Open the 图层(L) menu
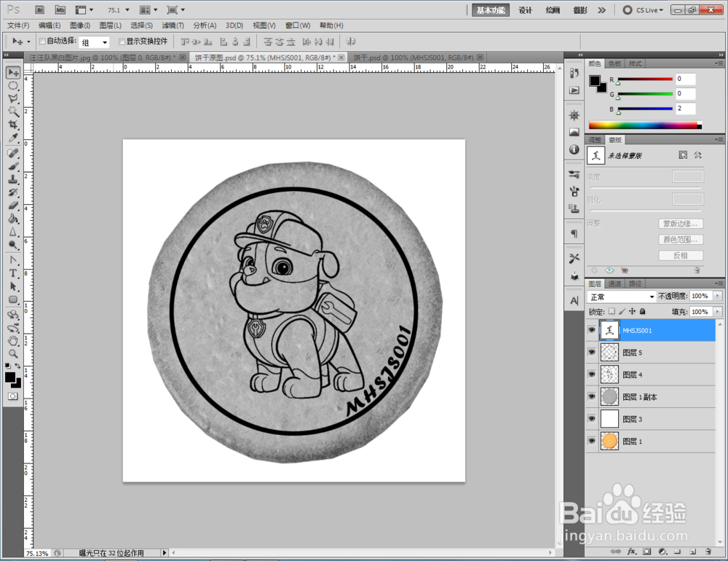The height and width of the screenshot is (561, 728). pos(111,25)
